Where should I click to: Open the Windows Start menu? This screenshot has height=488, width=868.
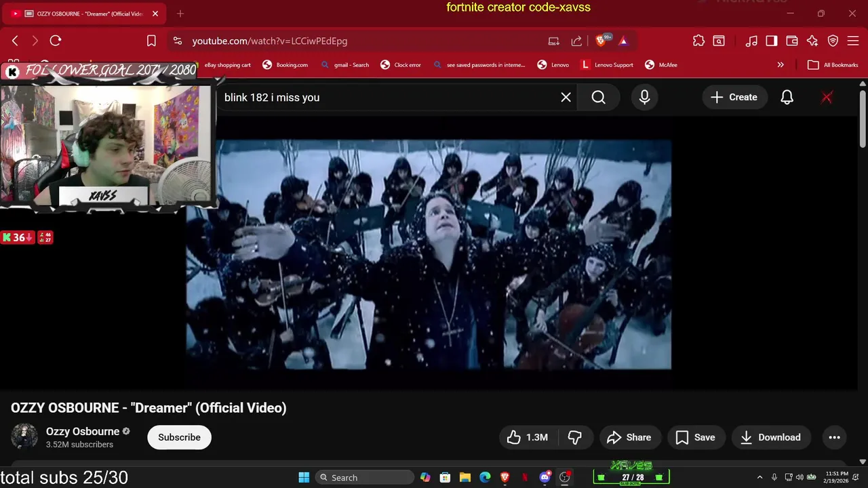304,477
